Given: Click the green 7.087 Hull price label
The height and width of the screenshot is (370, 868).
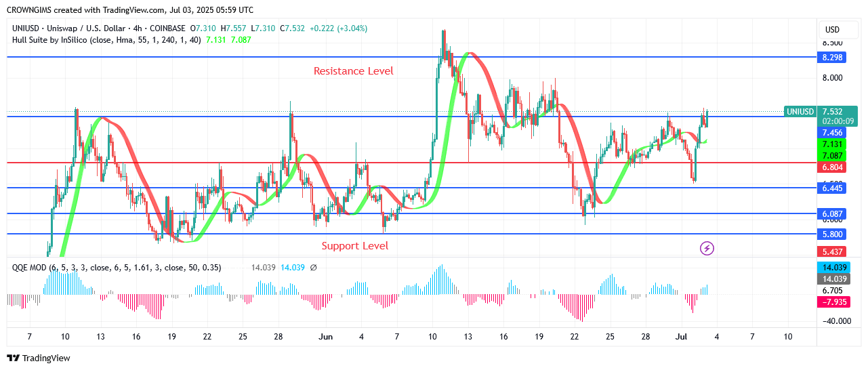Looking at the screenshot, I should tap(833, 156).
